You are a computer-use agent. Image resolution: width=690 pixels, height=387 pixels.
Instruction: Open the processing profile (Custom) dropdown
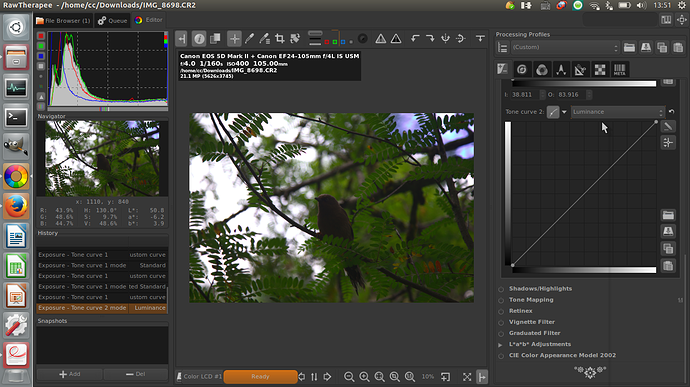(x=565, y=47)
